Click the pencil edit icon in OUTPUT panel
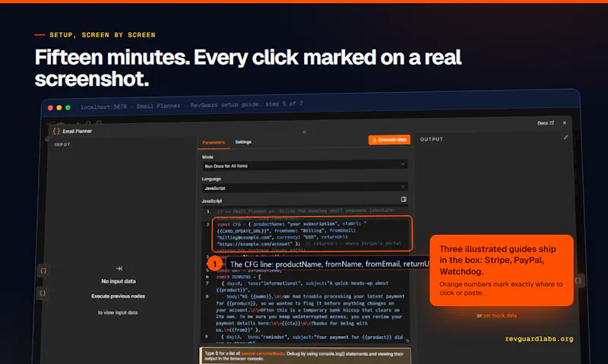The width and height of the screenshot is (608, 364). pos(565,138)
